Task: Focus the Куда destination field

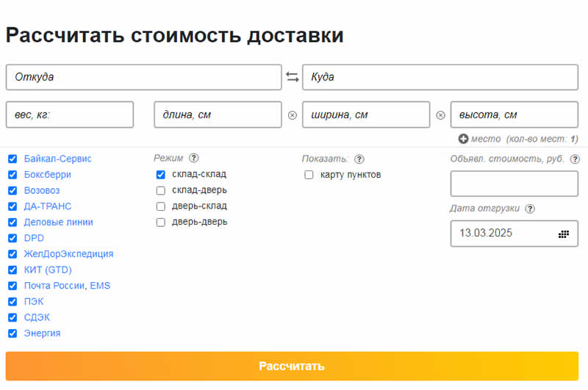Action: pyautogui.click(x=440, y=77)
